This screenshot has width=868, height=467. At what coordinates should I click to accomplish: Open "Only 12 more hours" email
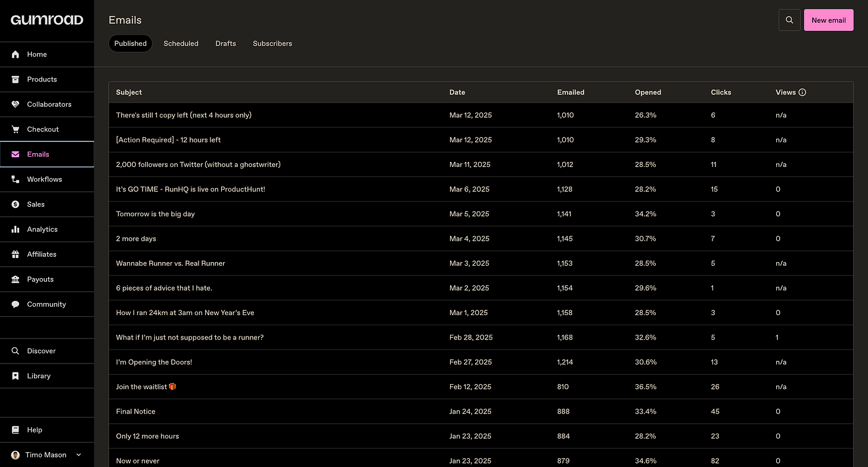click(x=480, y=437)
